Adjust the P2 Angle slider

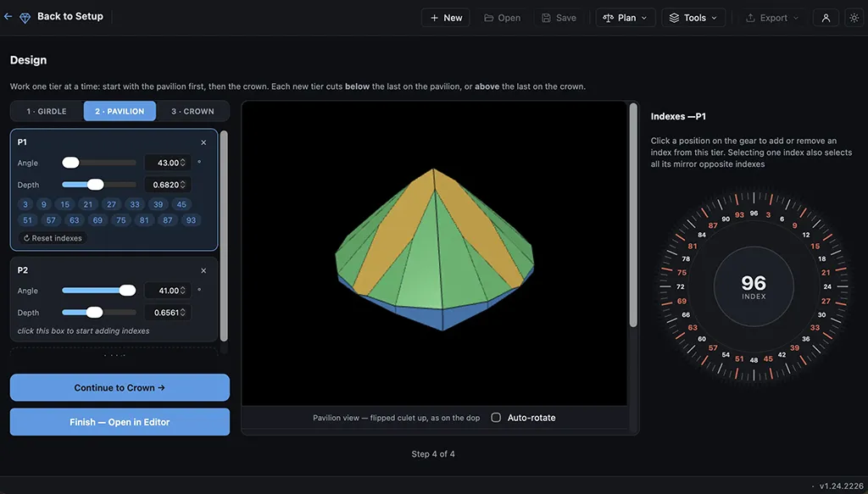tap(98, 291)
